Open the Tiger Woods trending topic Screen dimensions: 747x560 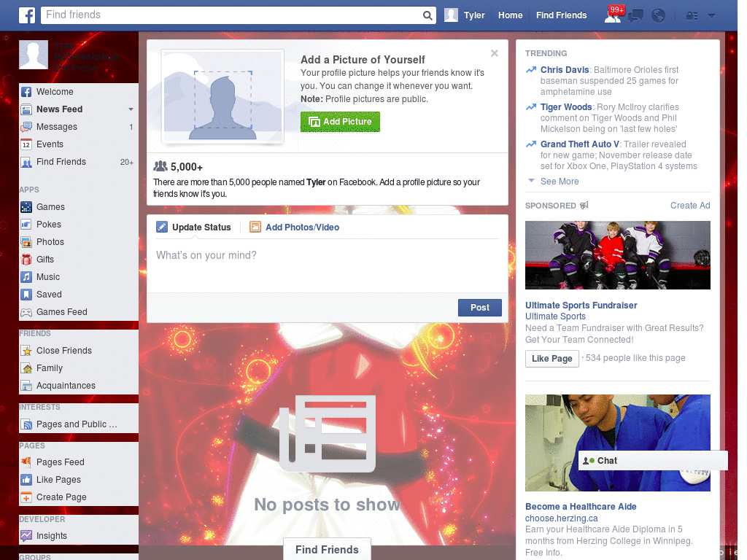pos(566,107)
